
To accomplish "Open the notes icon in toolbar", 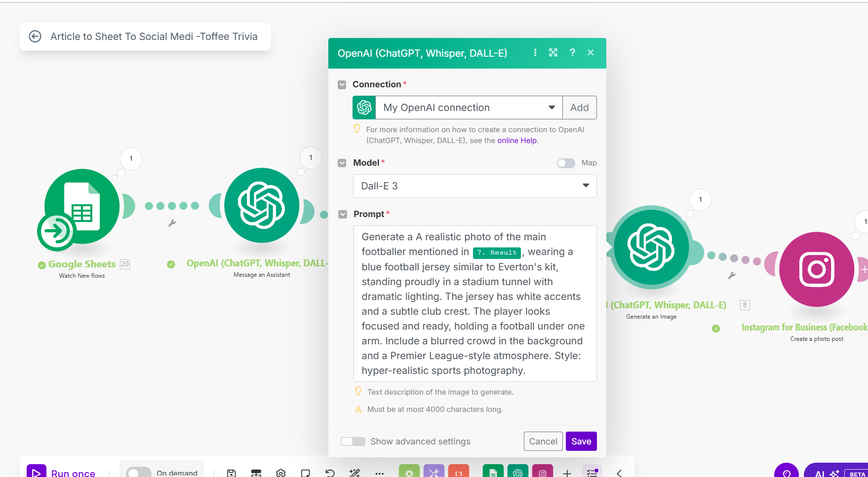I will coord(306,473).
